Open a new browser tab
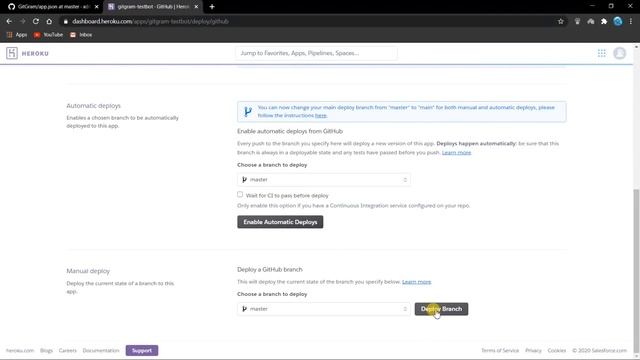Image resolution: width=640 pixels, height=360 pixels. click(212, 7)
